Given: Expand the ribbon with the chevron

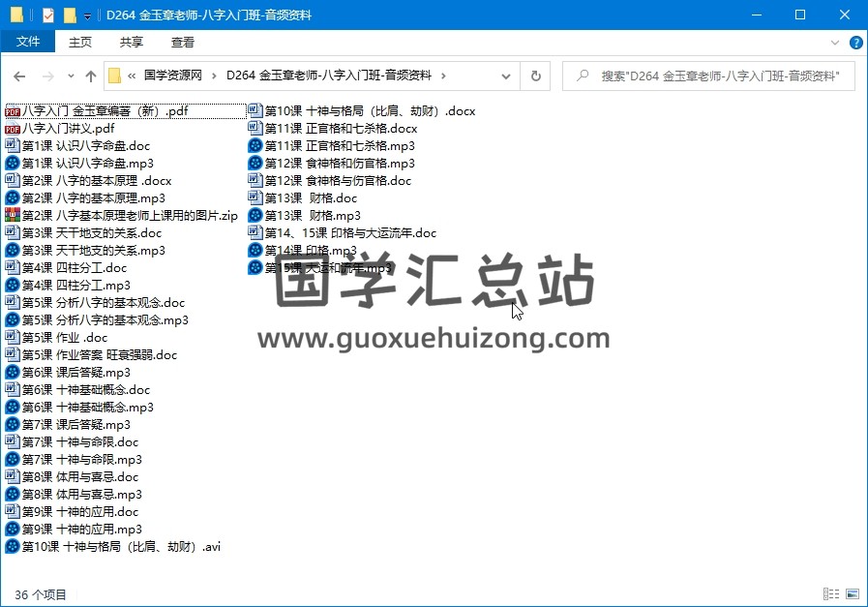Looking at the screenshot, I should (836, 43).
